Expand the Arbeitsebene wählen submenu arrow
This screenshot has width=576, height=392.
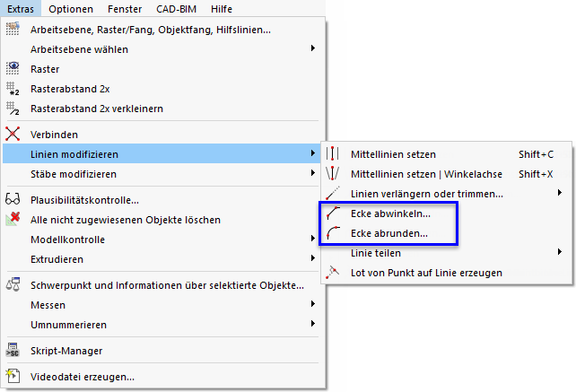click(x=312, y=48)
